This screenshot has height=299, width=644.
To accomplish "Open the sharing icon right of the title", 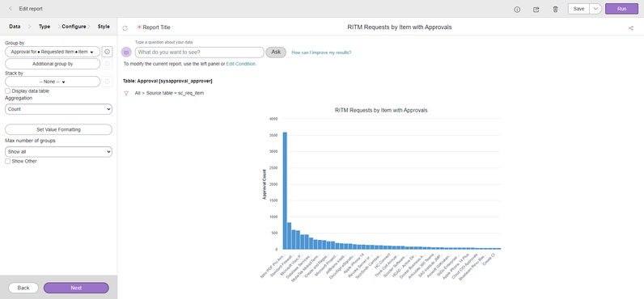I will coord(631,28).
